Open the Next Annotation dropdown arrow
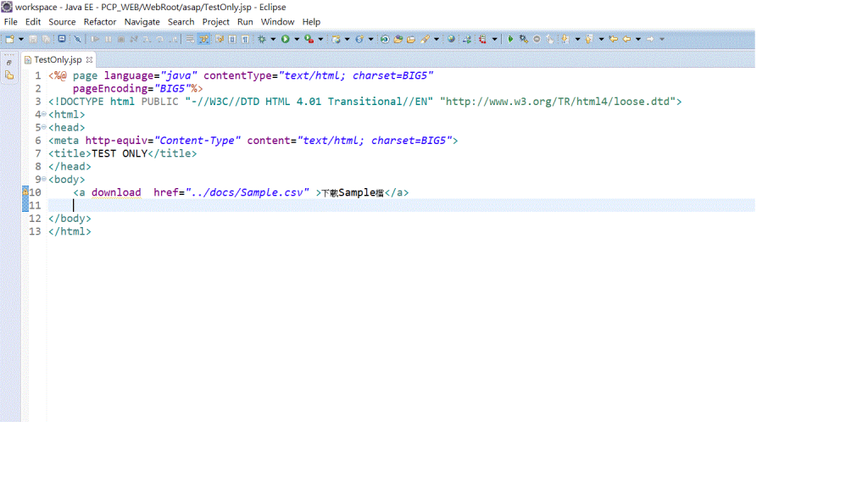Image resolution: width=868 pixels, height=488 pixels. [577, 39]
